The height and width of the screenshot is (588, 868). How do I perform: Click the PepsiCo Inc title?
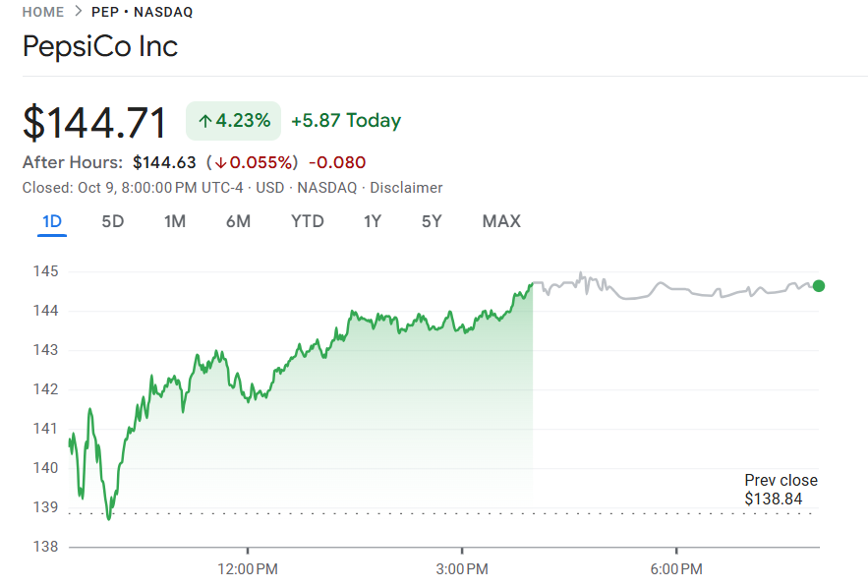point(100,46)
